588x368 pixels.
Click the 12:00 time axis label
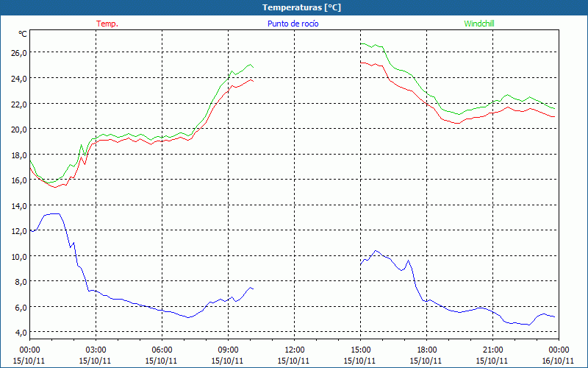[295, 350]
